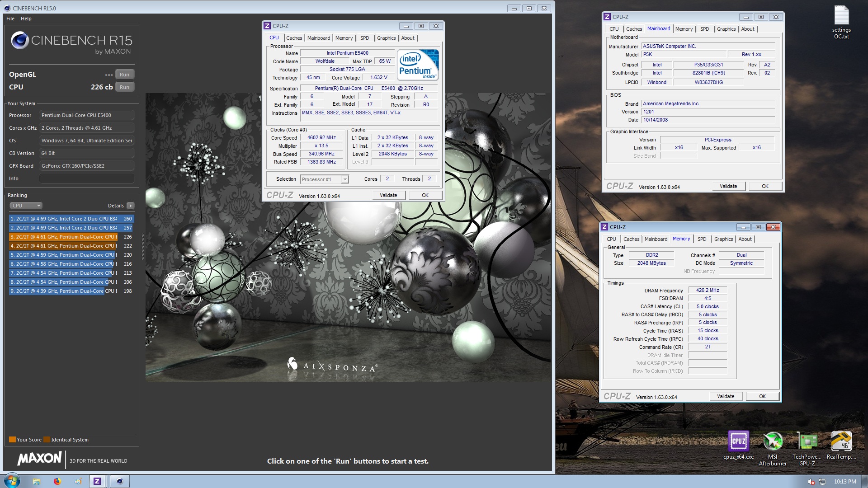
Task: Open Windows Explorer from taskbar
Action: pyautogui.click(x=36, y=481)
